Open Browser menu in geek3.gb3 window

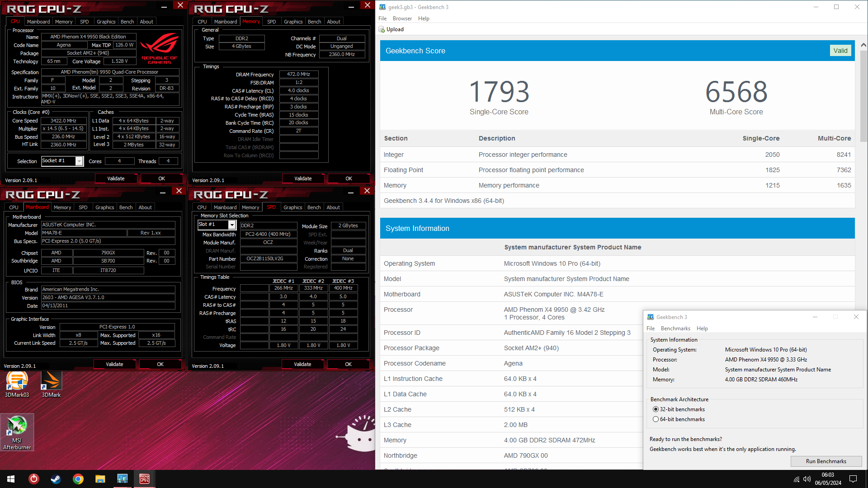coord(402,19)
